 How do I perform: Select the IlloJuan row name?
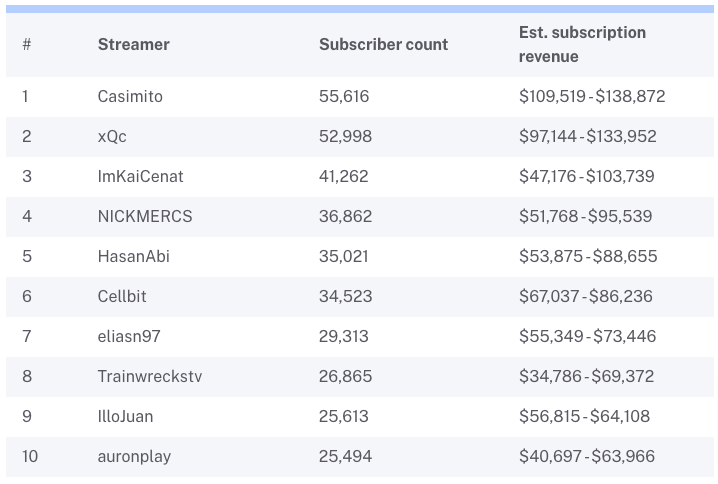pos(125,417)
